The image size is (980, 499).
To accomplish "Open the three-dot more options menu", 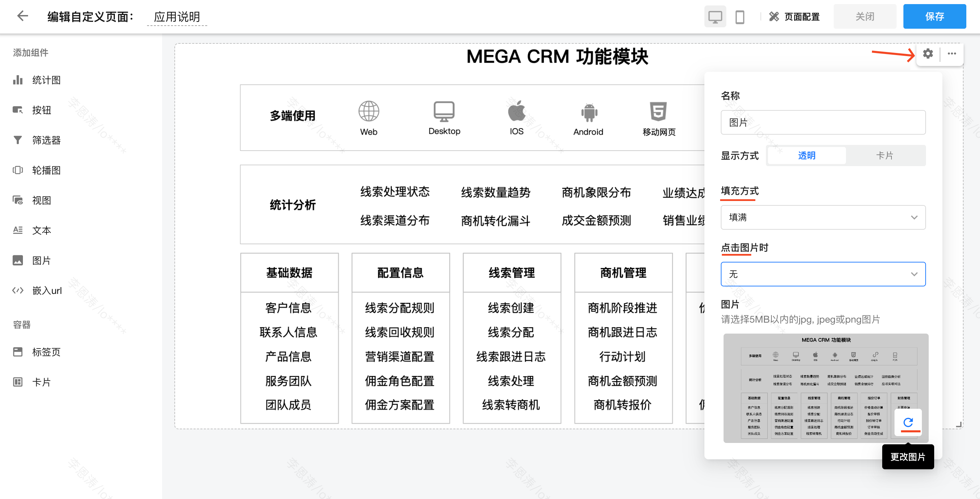I will point(952,54).
